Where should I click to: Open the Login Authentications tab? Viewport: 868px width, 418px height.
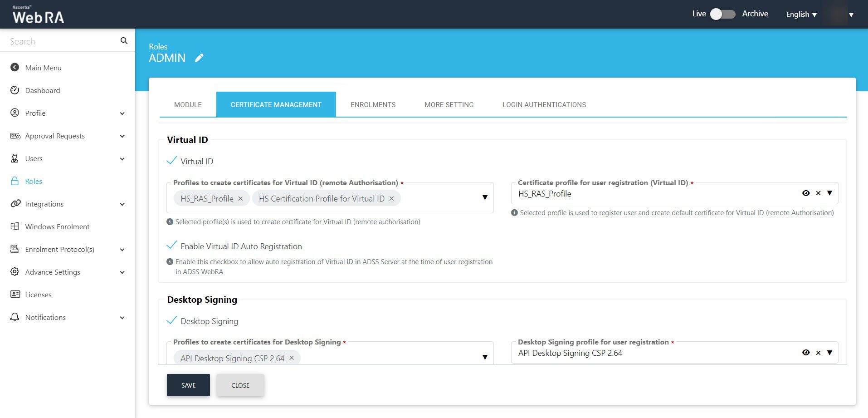point(544,105)
